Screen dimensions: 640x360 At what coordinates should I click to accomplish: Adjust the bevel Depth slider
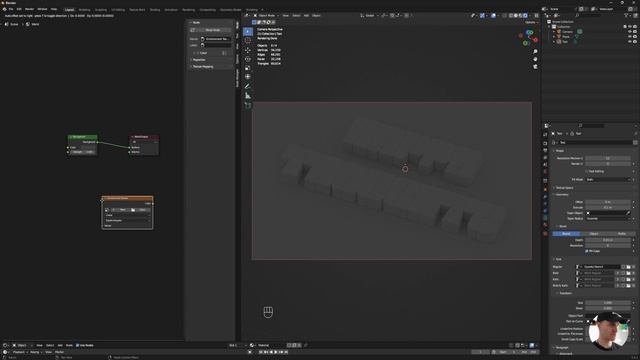click(x=608, y=240)
